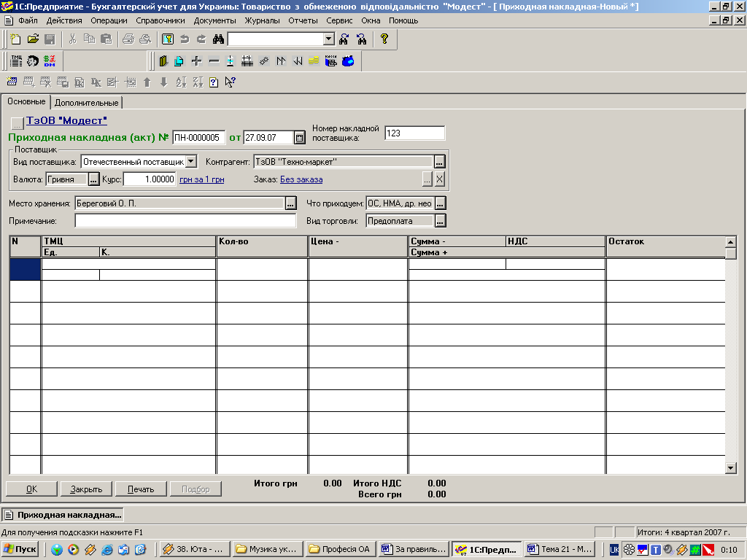Open the Файл menu
The image size is (747, 560).
28,20
